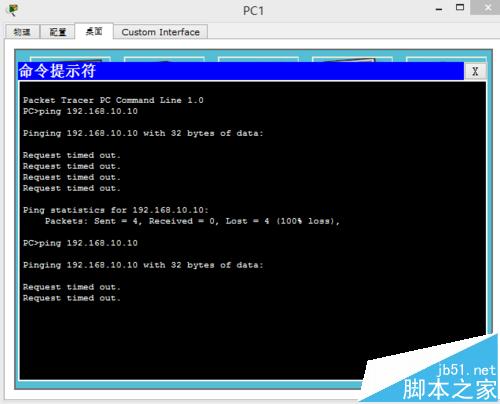The width and height of the screenshot is (500, 404).
Task: Open the 配置 tab
Action: point(58,32)
